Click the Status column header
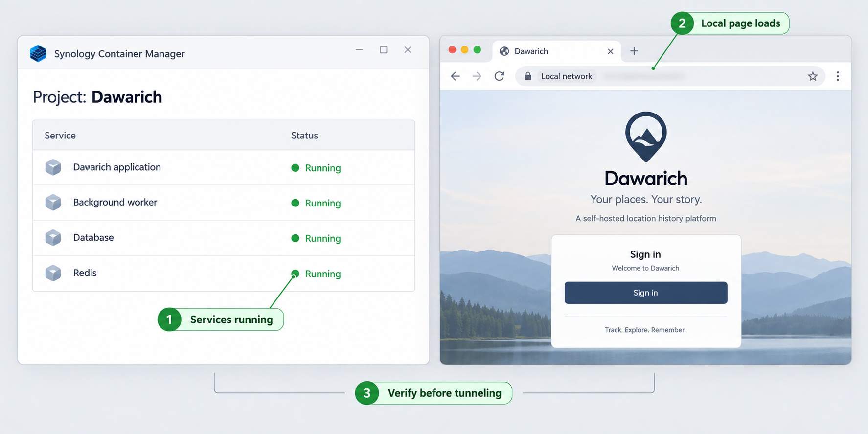Screen dimensions: 868x434 tap(304, 136)
